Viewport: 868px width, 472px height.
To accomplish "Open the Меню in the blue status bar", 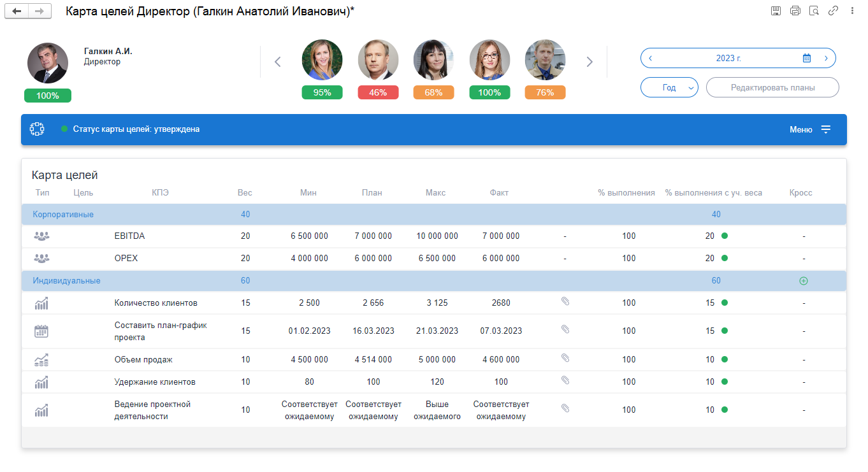I will pyautogui.click(x=810, y=129).
